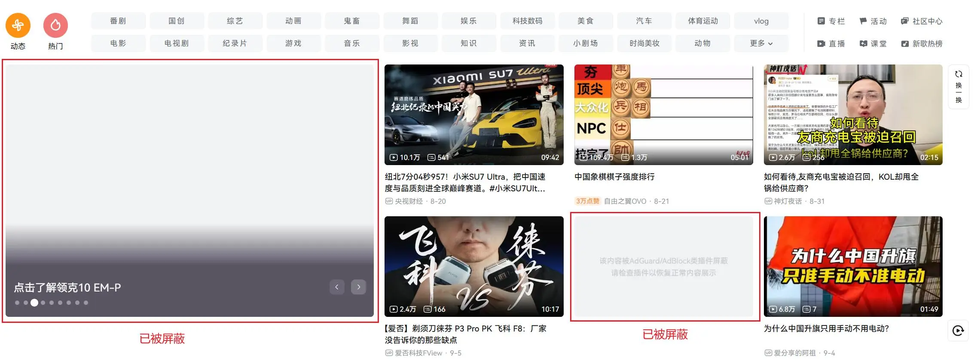Select the first carousel indicator dot

tap(17, 303)
